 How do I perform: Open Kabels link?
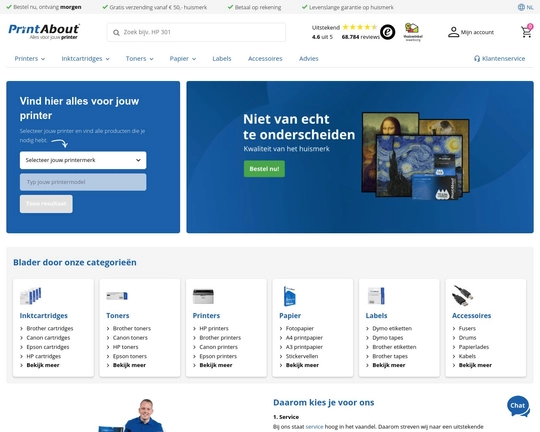pyautogui.click(x=467, y=356)
